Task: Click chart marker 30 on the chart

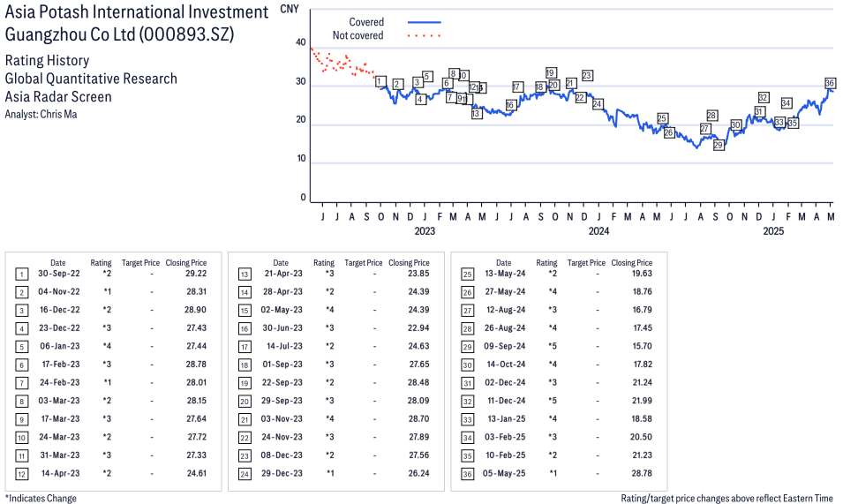Action: coord(735,125)
